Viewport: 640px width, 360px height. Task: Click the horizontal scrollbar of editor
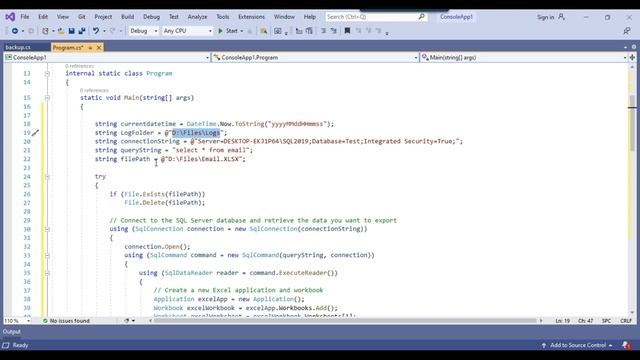(x=345, y=321)
